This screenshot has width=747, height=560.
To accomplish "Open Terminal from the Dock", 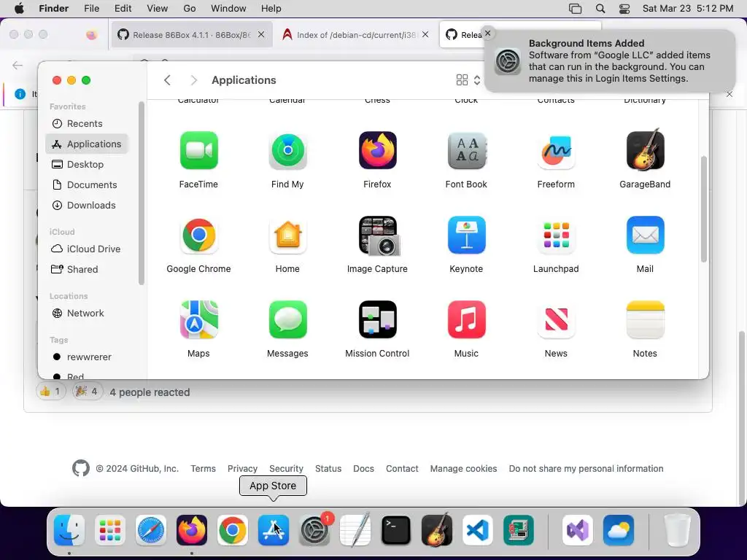I will 396,530.
